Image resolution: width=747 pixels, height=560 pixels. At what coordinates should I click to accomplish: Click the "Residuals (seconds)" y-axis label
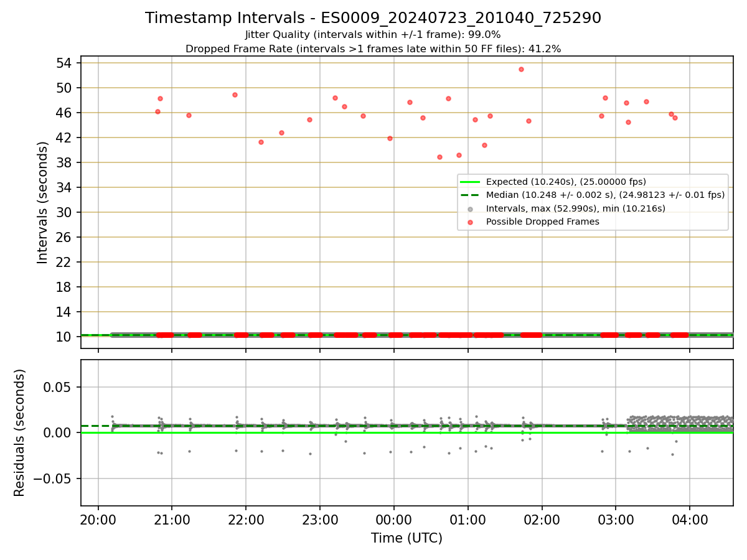pyautogui.click(x=20, y=432)
